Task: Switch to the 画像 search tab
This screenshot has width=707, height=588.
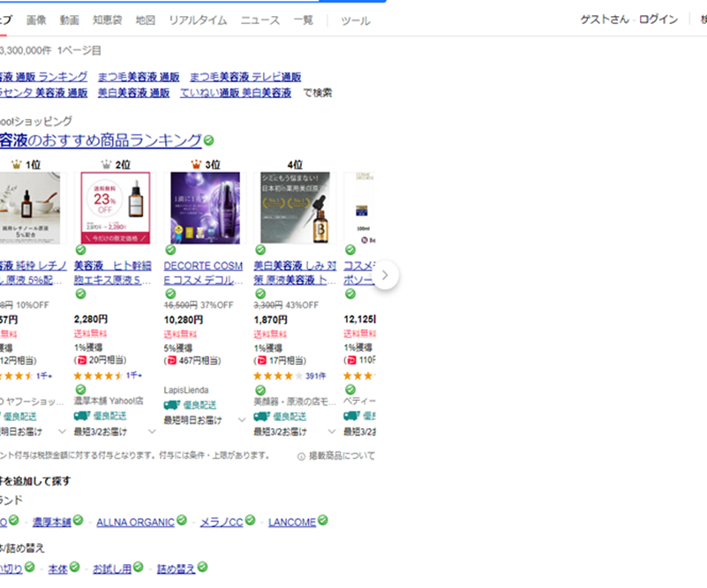Action: click(x=36, y=20)
